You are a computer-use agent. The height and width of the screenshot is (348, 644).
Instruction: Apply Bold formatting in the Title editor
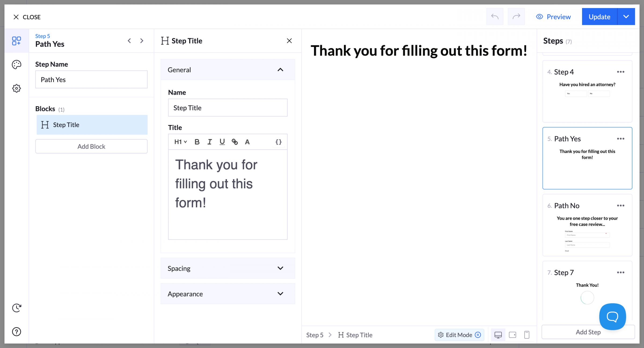tap(197, 142)
